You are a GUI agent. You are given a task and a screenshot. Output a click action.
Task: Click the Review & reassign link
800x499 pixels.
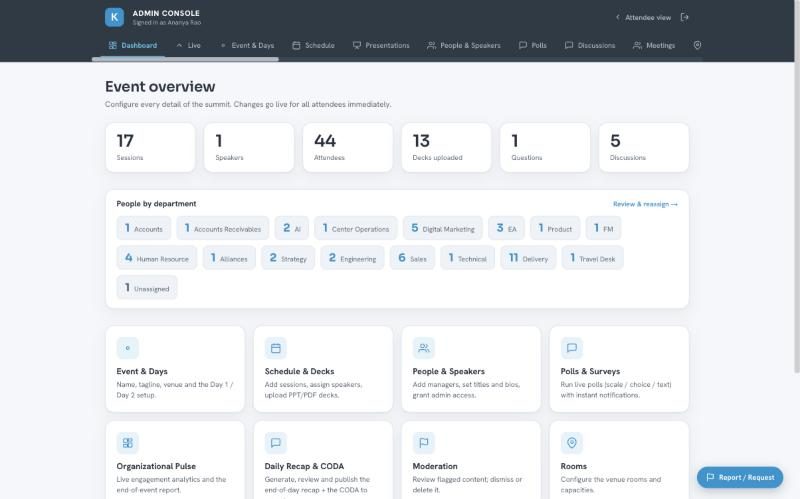click(x=645, y=204)
